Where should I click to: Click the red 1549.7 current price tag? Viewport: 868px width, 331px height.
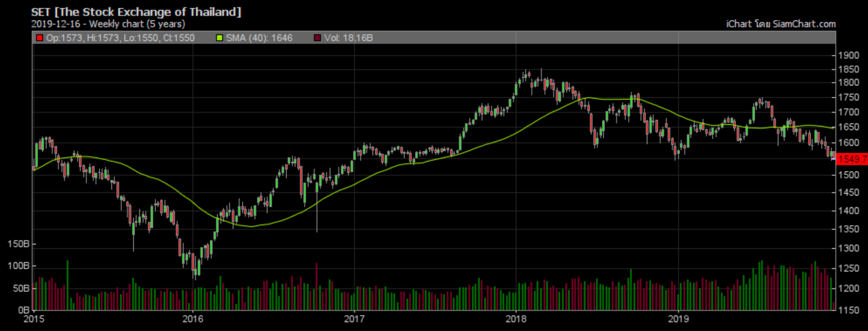852,159
